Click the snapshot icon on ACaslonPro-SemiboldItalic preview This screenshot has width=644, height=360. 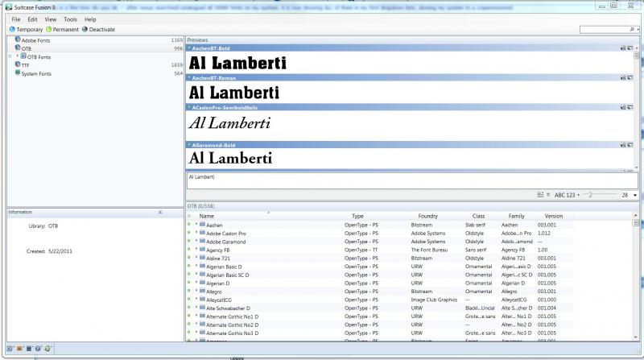622,107
